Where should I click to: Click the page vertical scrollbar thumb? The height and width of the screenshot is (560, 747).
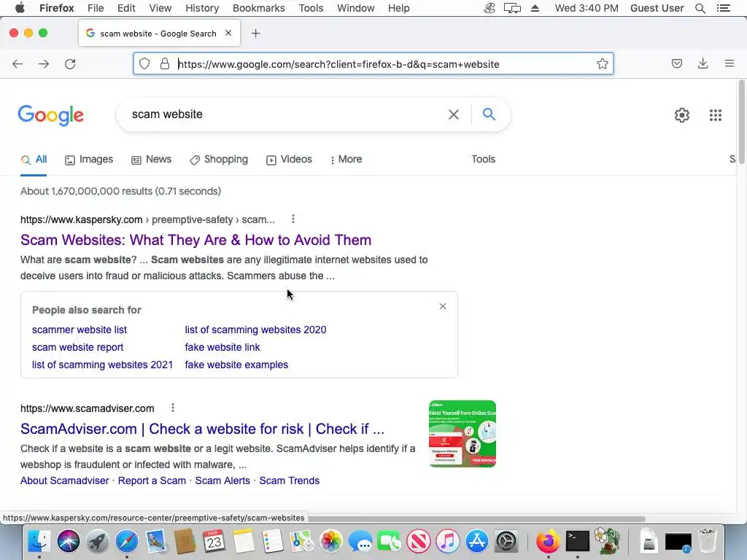(x=741, y=122)
